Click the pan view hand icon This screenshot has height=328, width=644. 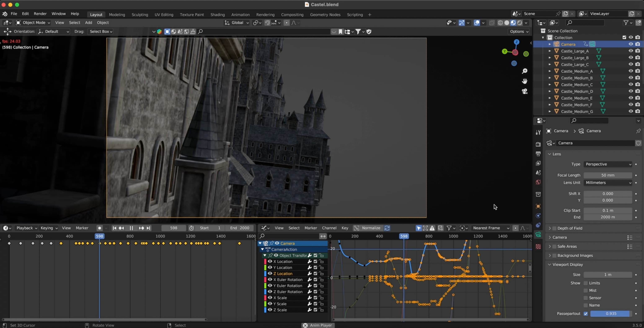pyautogui.click(x=525, y=81)
